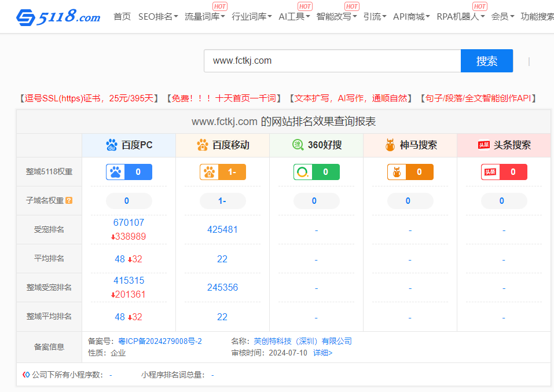Viewport: 554px width, 392px height.
Task: Open the 文本扩写 AI写作 promo link
Action: (351, 98)
